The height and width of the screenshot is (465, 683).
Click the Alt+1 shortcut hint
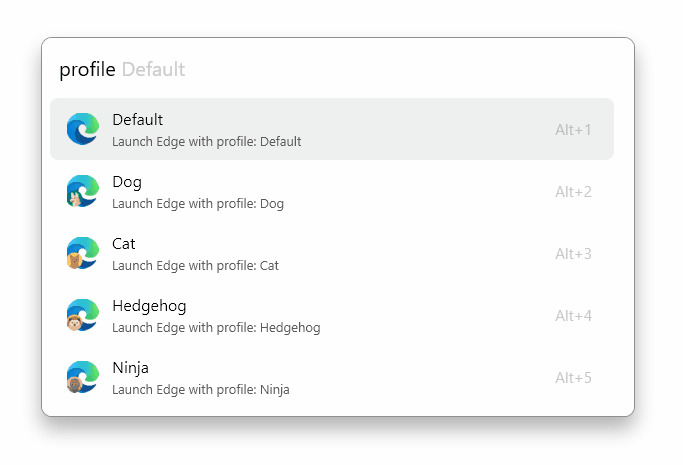pyautogui.click(x=574, y=130)
